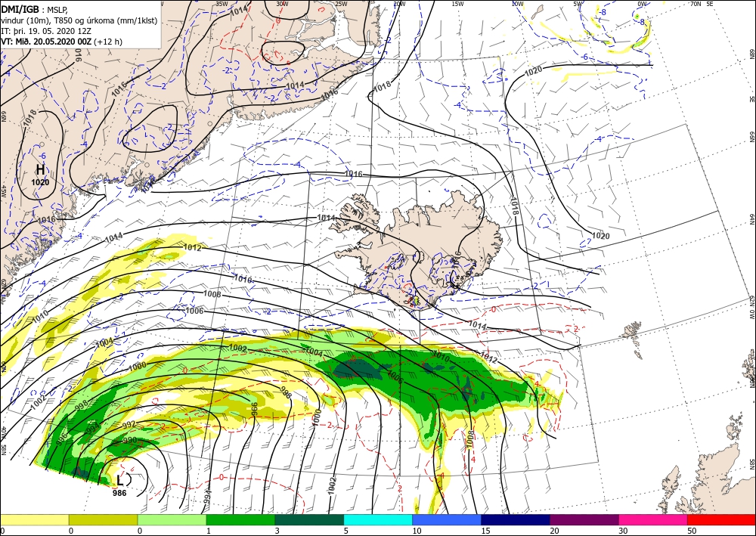Image resolution: width=756 pixels, height=536 pixels.
Task: Select the purple 20 mm legend swatch
Action: pyautogui.click(x=584, y=519)
